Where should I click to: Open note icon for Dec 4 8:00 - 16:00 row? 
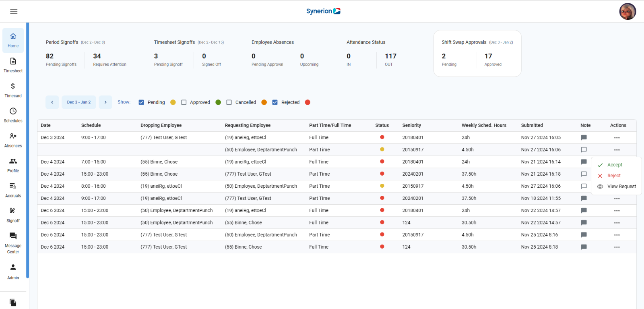(584, 186)
